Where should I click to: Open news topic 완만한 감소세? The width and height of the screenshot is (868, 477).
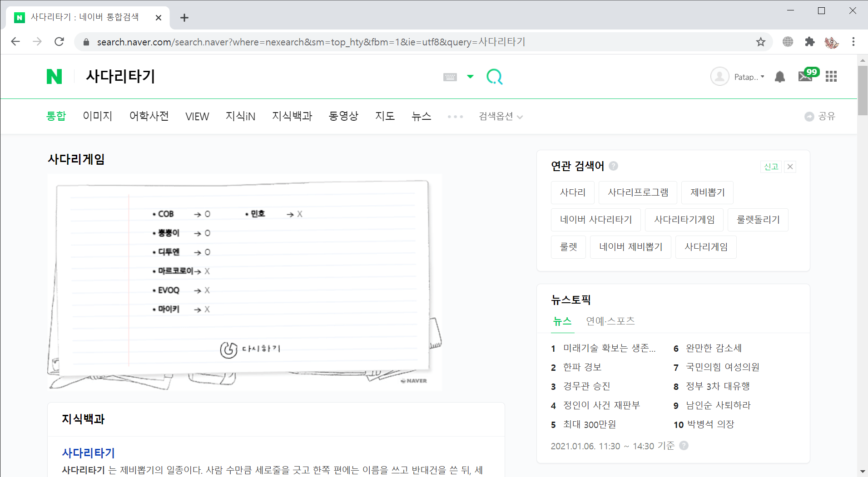pyautogui.click(x=714, y=348)
